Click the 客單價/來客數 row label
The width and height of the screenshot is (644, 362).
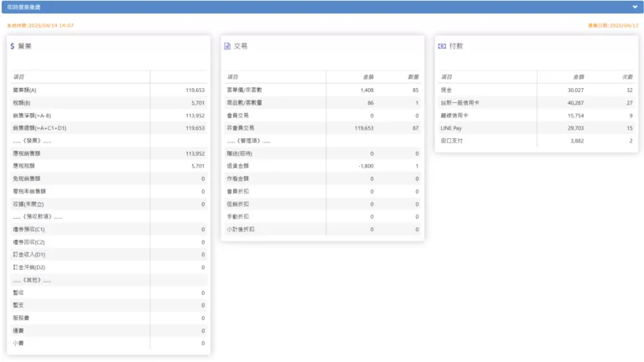(x=244, y=90)
